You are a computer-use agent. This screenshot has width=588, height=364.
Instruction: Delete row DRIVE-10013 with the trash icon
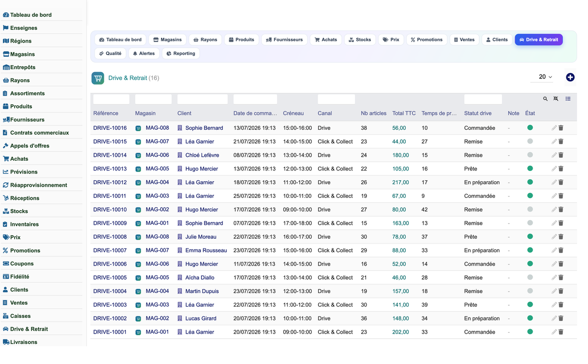pos(561,169)
